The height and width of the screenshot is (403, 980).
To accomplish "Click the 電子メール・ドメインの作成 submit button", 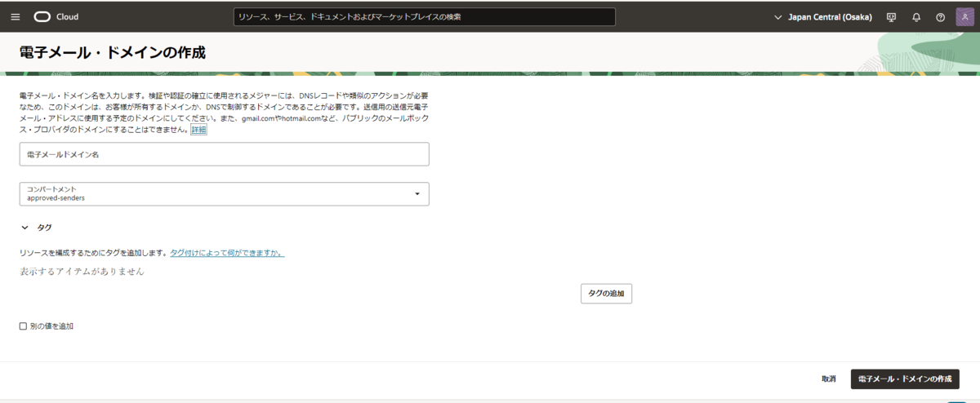I will tap(905, 379).
